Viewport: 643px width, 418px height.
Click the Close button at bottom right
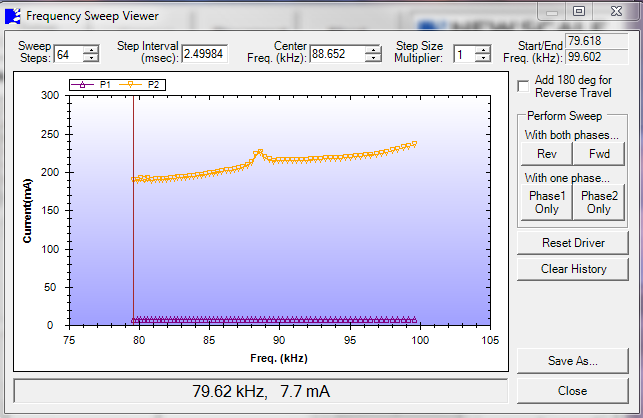click(x=572, y=391)
